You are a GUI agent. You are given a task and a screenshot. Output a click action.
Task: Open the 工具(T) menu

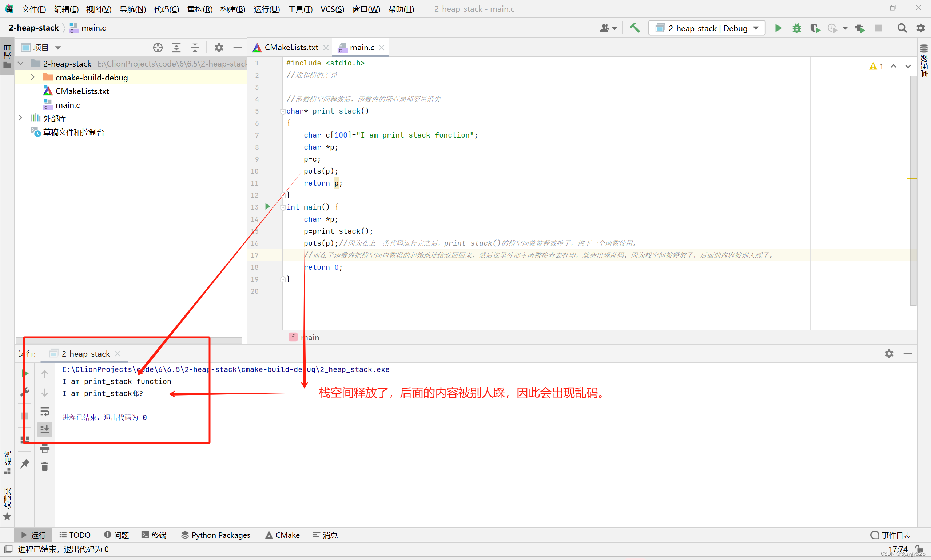pos(300,9)
